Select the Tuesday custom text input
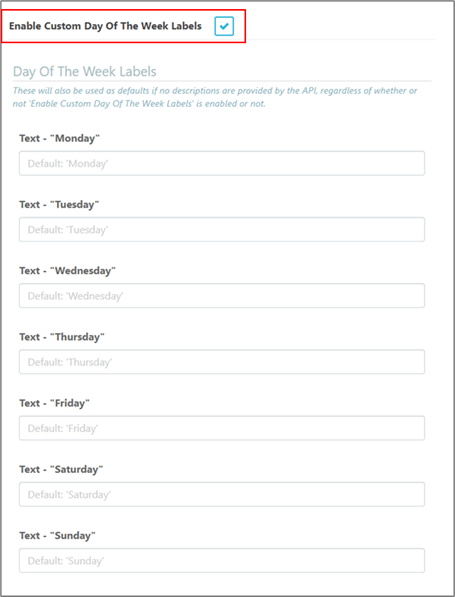The image size is (455, 597). click(x=222, y=230)
